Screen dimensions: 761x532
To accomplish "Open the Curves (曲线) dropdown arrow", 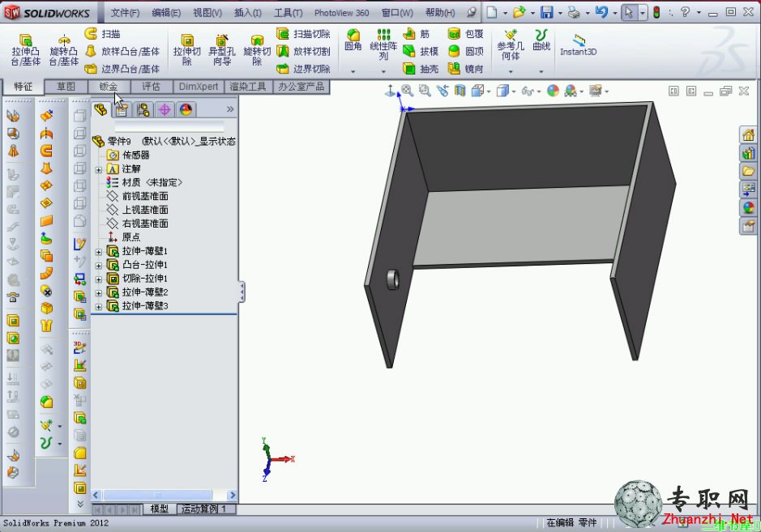I will [x=541, y=72].
